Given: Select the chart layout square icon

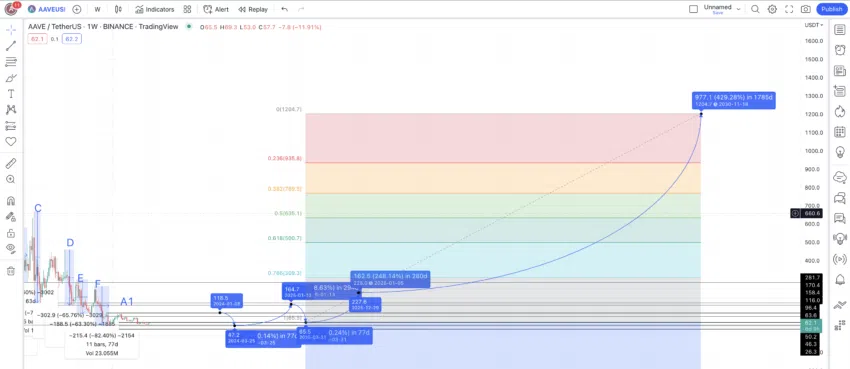Looking at the screenshot, I should coord(693,9).
